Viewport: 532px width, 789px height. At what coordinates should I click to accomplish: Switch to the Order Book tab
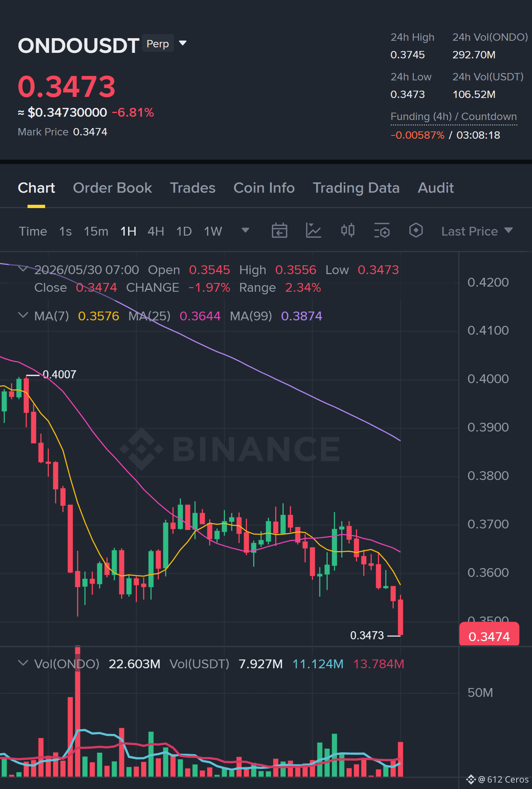(x=112, y=188)
